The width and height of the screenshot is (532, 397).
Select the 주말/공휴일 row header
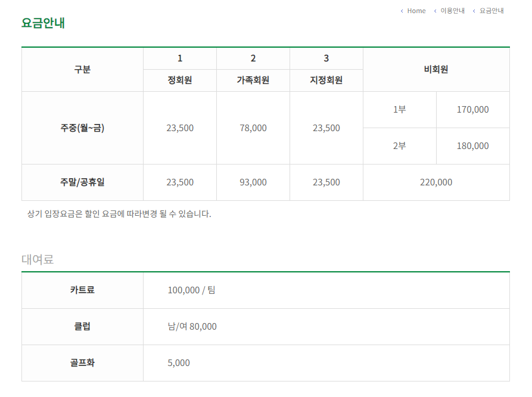coord(82,182)
